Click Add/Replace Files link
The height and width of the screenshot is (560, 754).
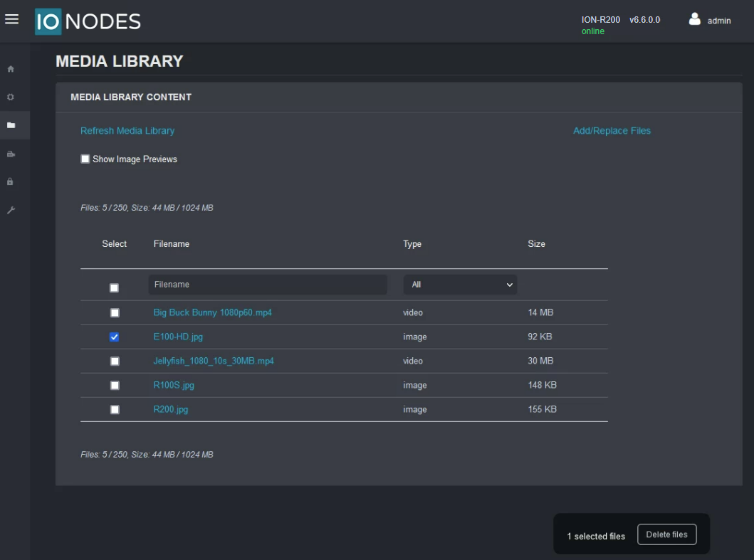(612, 131)
